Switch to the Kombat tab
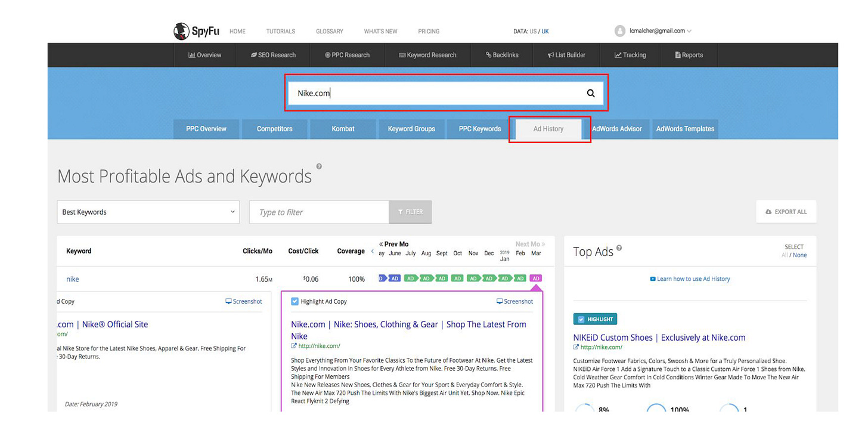Screen dimensions: 868x439 coord(343,129)
